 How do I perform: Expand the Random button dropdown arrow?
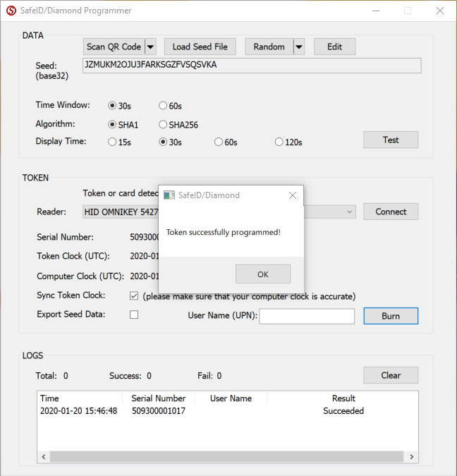(298, 47)
